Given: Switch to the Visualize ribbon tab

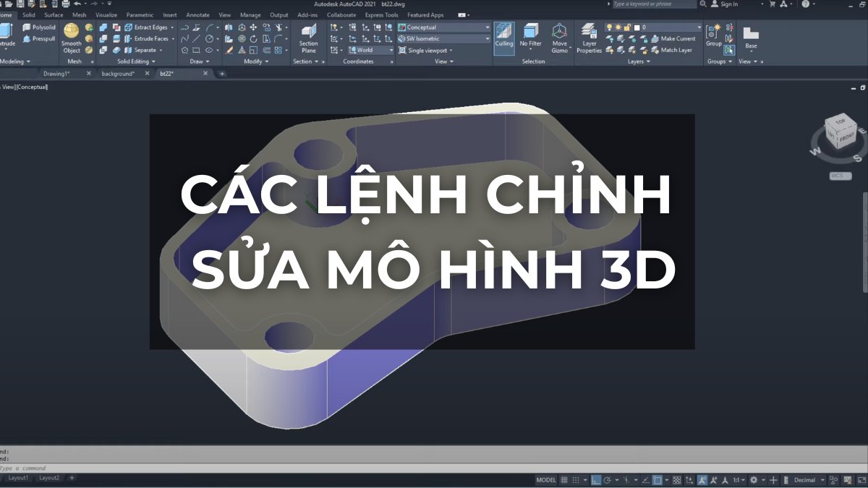Looking at the screenshot, I should pyautogui.click(x=108, y=14).
